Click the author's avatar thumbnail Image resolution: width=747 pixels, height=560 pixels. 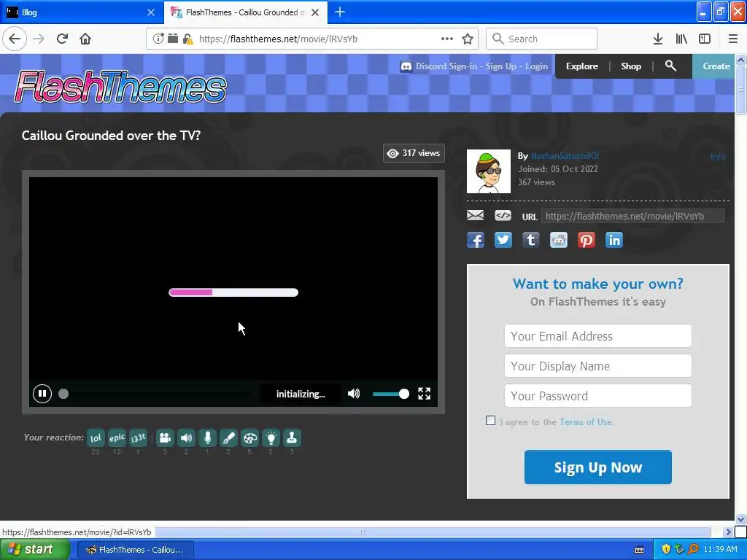[x=488, y=171]
